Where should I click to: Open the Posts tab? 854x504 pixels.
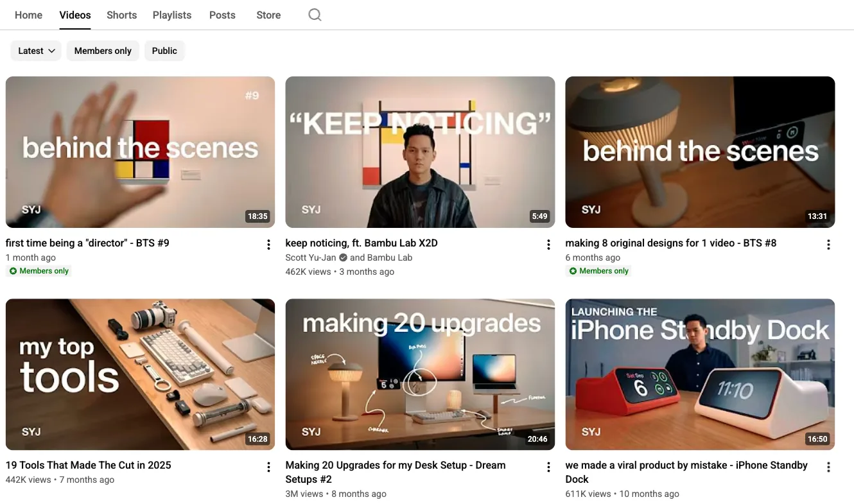click(x=222, y=15)
